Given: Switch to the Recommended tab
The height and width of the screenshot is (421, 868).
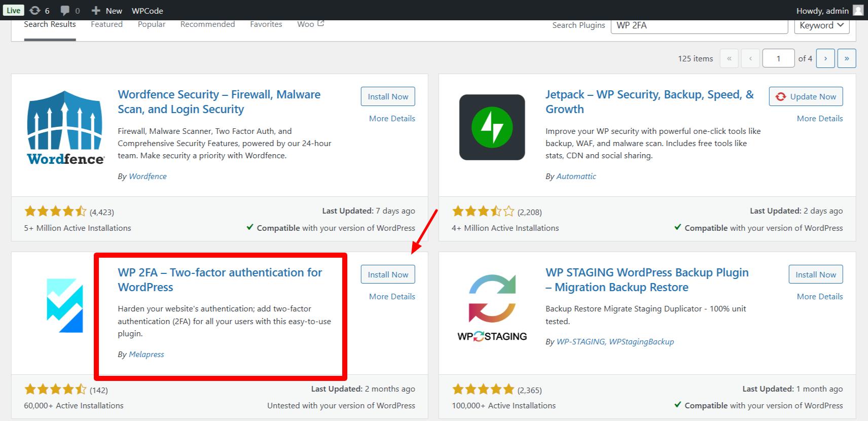Looking at the screenshot, I should coord(207,24).
